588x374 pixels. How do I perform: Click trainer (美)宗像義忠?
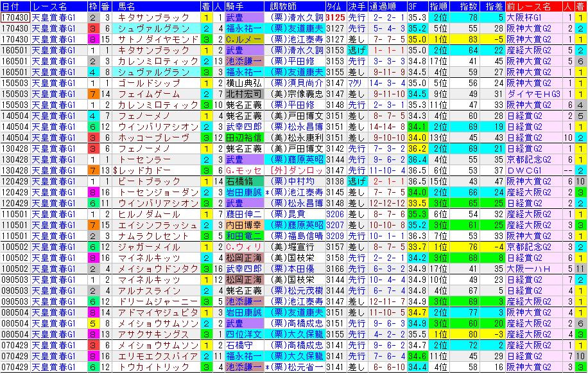[x=297, y=94]
